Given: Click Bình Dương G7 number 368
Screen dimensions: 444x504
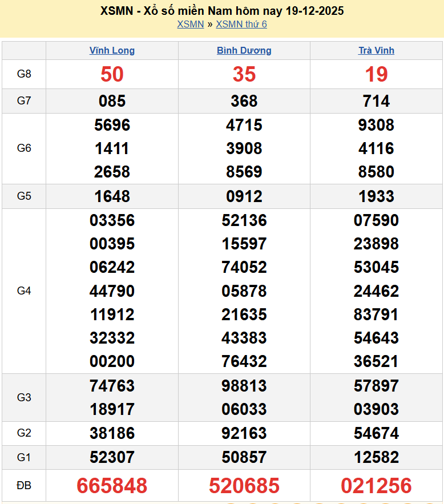Looking at the screenshot, I should click(x=244, y=101).
